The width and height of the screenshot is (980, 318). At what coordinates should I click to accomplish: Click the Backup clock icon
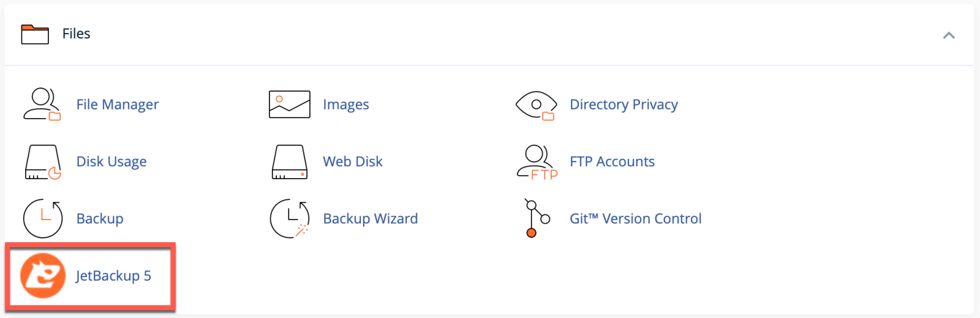(x=42, y=218)
